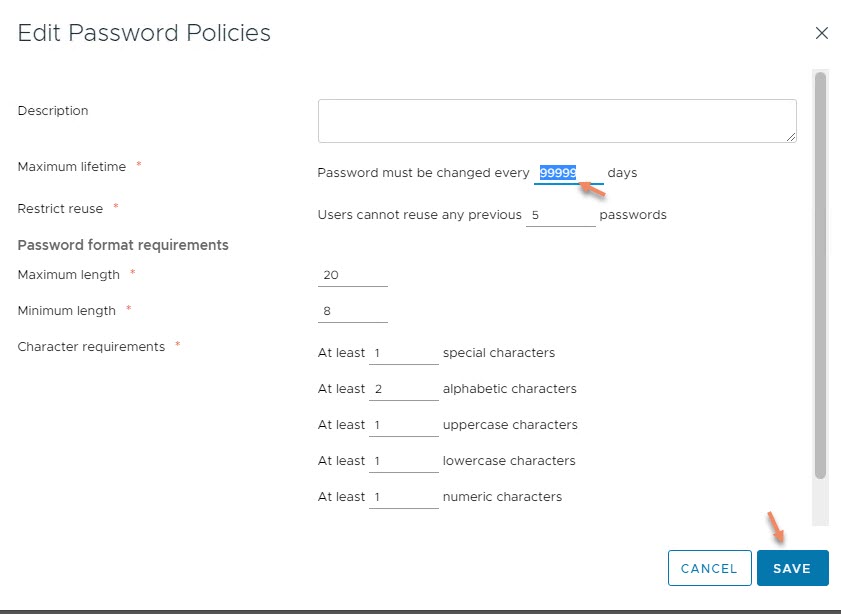Click the Maximum length field

(x=352, y=276)
